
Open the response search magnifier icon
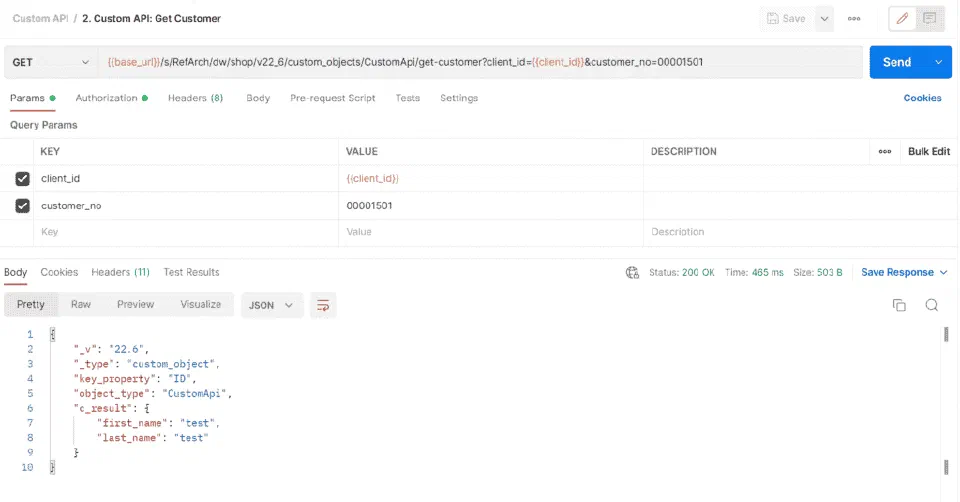[931, 305]
